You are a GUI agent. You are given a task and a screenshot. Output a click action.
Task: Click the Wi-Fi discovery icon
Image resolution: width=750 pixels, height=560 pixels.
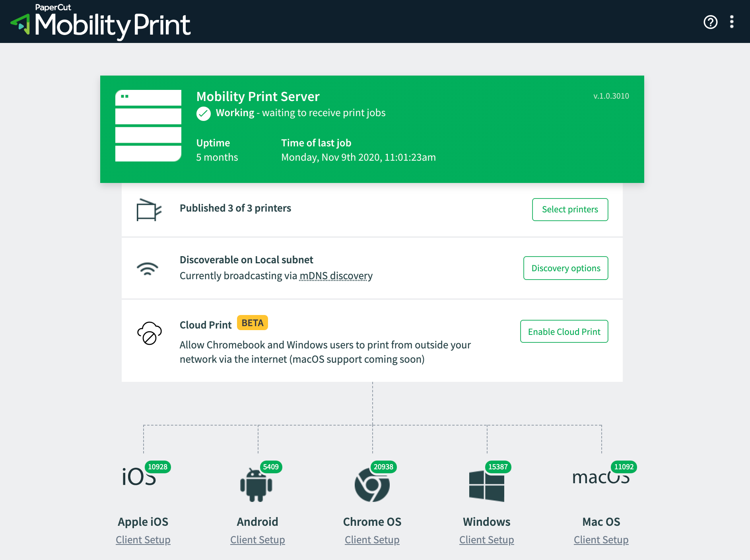pyautogui.click(x=148, y=269)
